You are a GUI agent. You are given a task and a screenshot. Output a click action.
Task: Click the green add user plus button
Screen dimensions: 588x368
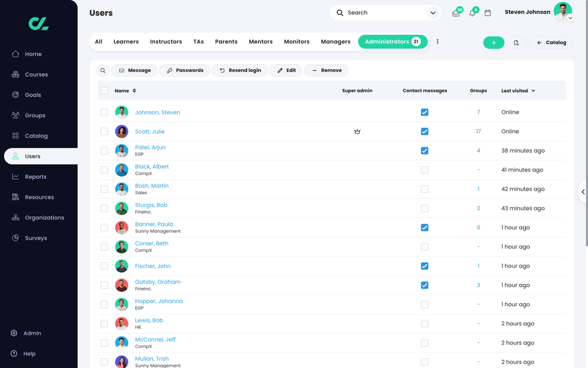(x=494, y=43)
